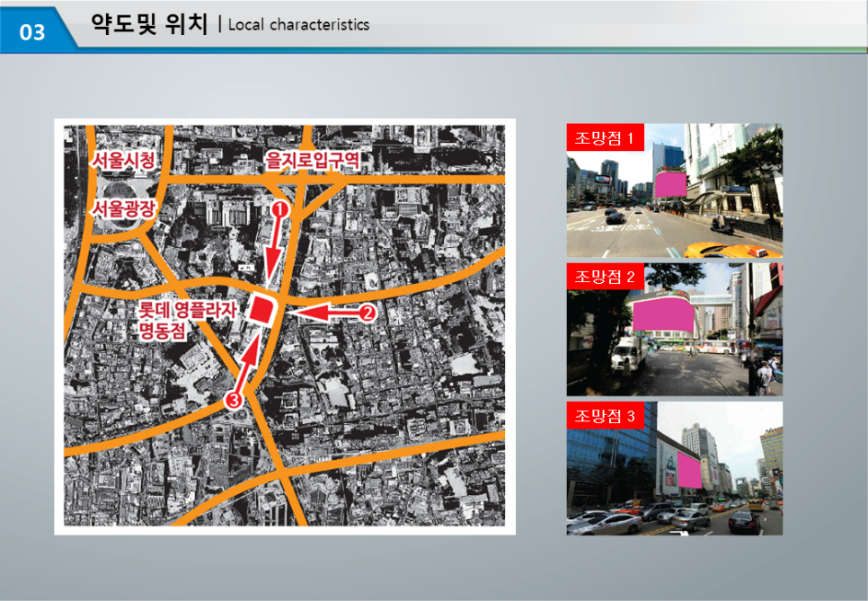Click the 을지로입구역 map label
Viewport: 868px width, 601px height.
tap(312, 161)
